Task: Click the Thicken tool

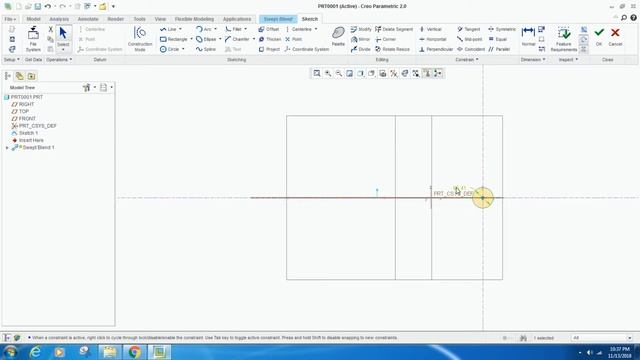Action: coord(270,39)
